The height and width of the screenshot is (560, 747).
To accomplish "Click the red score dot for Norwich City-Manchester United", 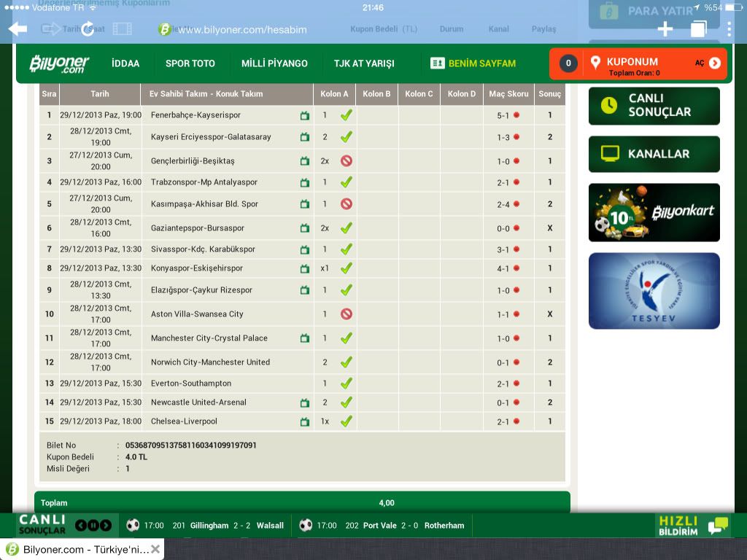I will [516, 362].
